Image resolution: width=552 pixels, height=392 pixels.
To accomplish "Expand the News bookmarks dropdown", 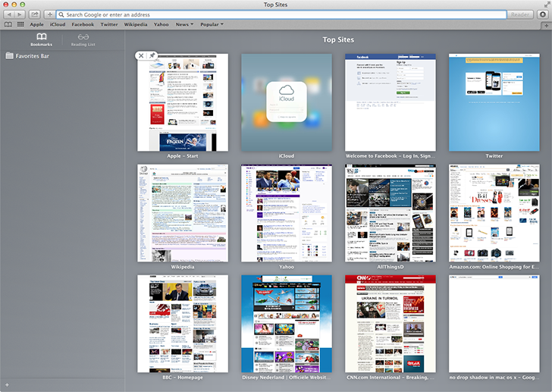I will point(184,24).
